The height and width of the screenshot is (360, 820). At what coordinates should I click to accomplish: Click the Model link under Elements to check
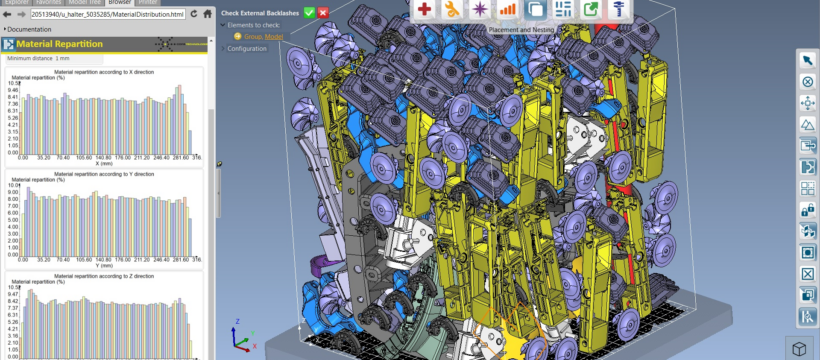click(x=274, y=37)
